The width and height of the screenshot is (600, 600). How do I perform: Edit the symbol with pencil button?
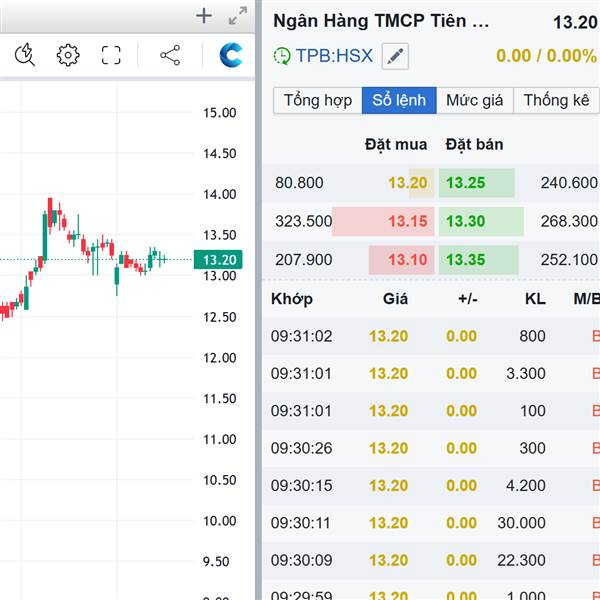[x=395, y=56]
